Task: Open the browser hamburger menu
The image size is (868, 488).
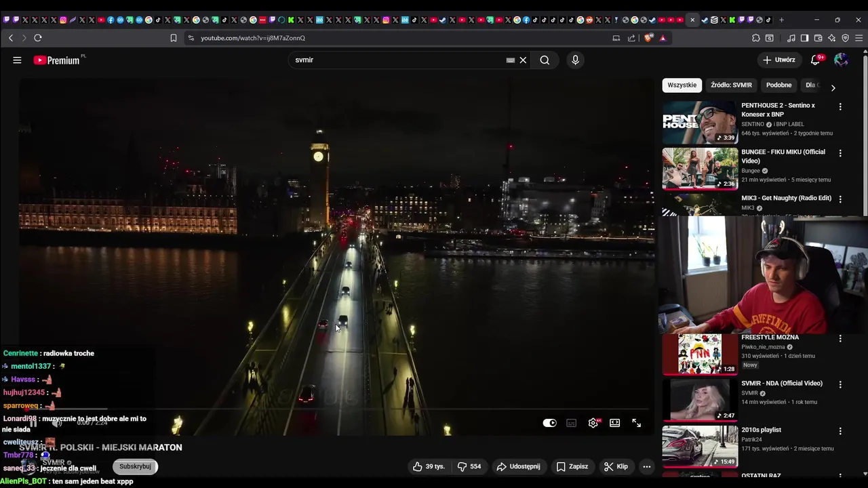Action: pos(859,38)
